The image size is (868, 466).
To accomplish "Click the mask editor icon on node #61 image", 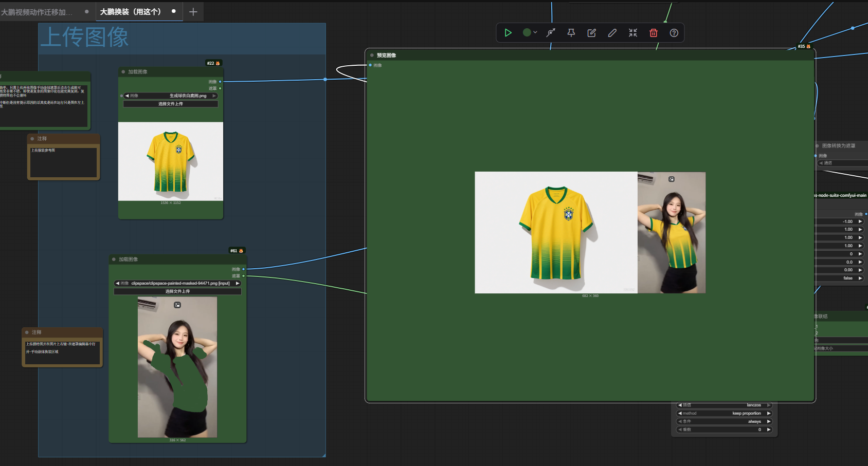I will pos(177,305).
